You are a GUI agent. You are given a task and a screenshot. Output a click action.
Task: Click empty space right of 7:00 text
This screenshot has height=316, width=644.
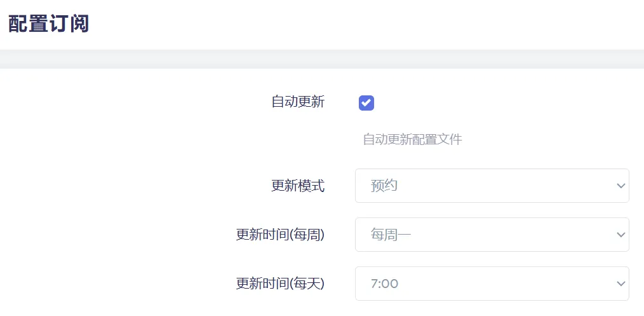505,284
